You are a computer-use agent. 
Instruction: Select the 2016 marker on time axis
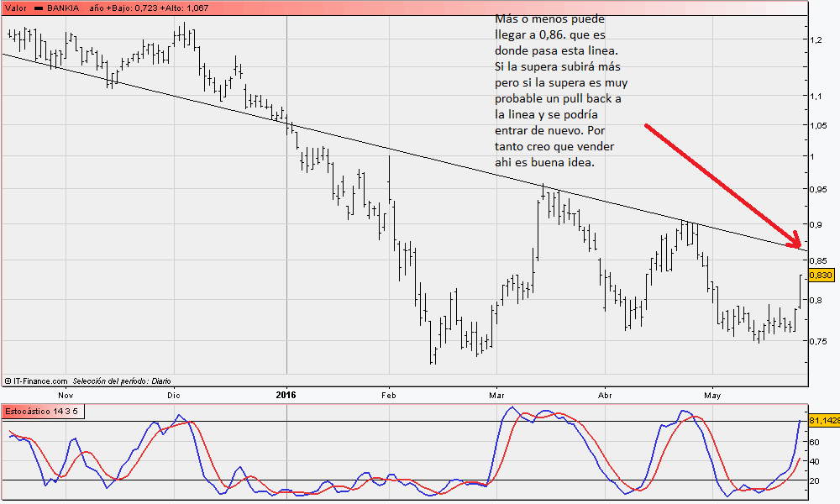pos(286,393)
